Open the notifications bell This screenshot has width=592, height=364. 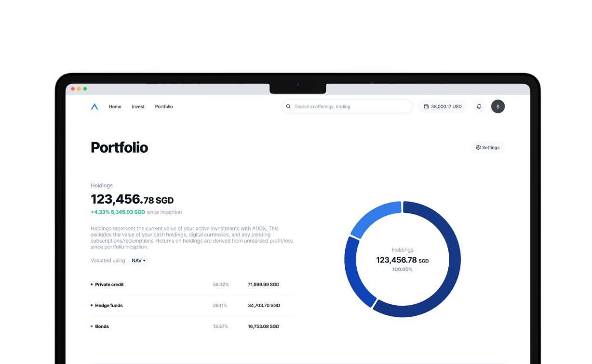pyautogui.click(x=479, y=106)
